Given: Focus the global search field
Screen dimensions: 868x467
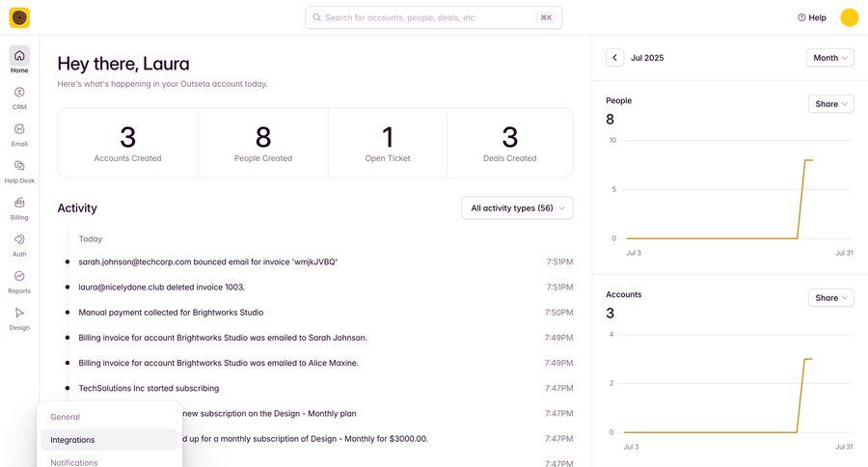Looking at the screenshot, I should 433,17.
